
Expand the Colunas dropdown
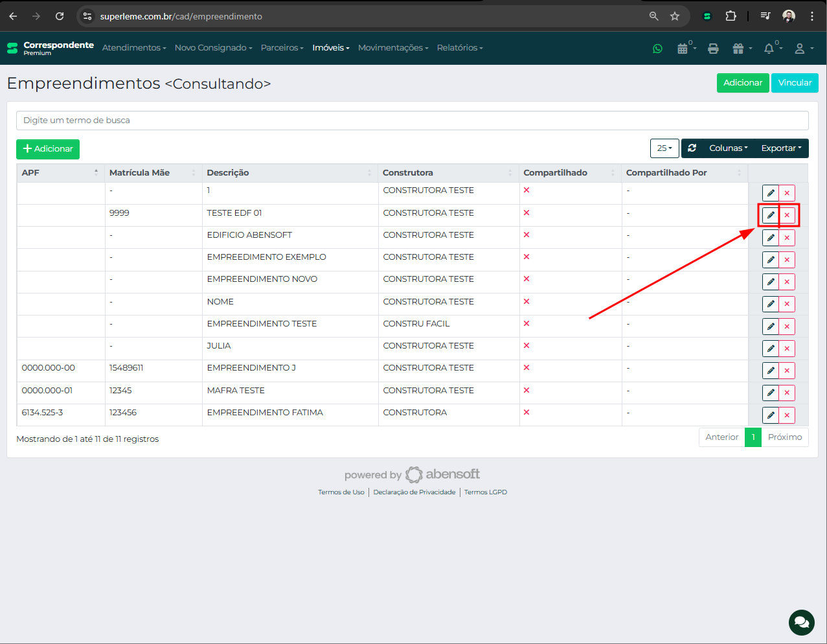pos(728,148)
